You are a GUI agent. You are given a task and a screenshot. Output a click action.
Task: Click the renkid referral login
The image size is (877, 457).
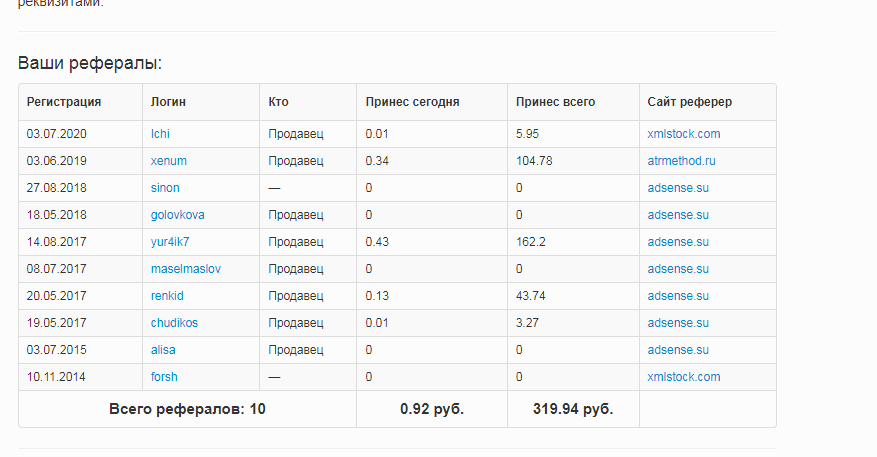click(x=167, y=296)
